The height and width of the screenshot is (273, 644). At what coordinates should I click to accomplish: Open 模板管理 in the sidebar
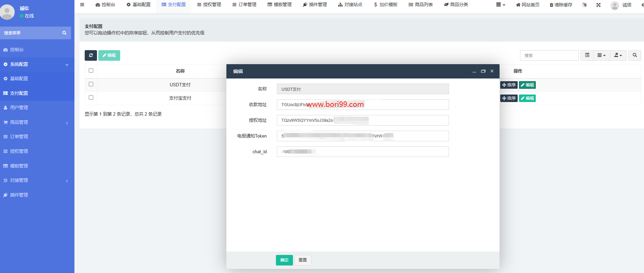point(37,166)
